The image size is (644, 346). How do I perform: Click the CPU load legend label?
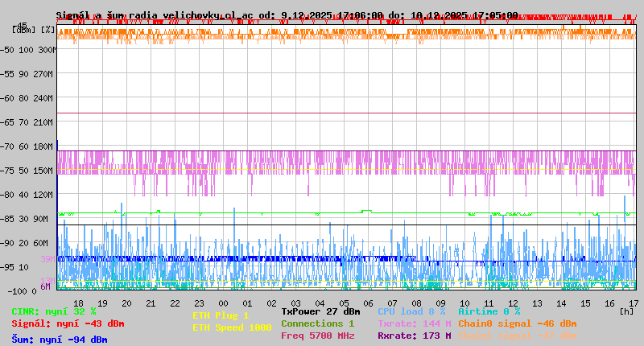(411, 311)
